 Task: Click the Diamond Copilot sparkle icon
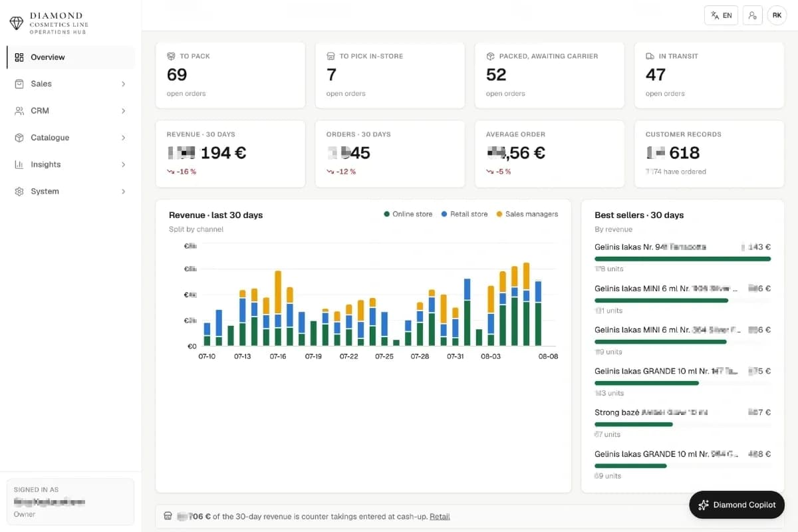coord(704,505)
